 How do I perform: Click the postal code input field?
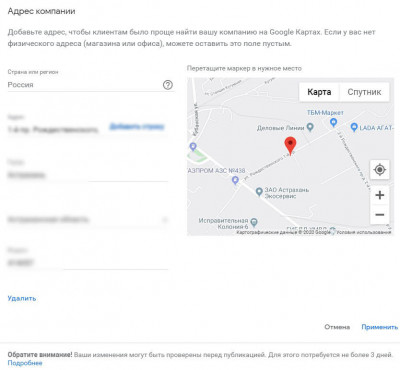coord(87,263)
